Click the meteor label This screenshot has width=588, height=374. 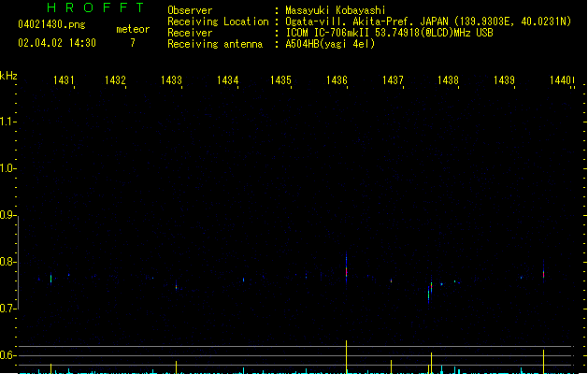133,29
